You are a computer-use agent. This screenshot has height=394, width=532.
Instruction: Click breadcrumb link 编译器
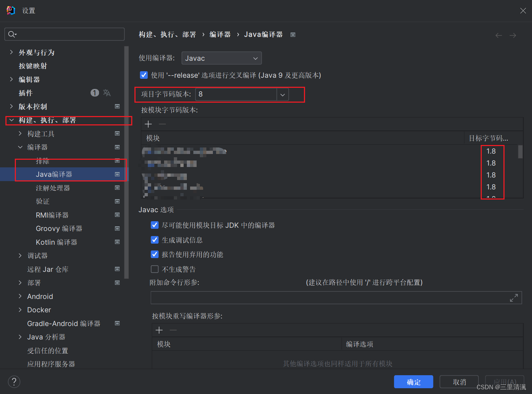[220, 35]
